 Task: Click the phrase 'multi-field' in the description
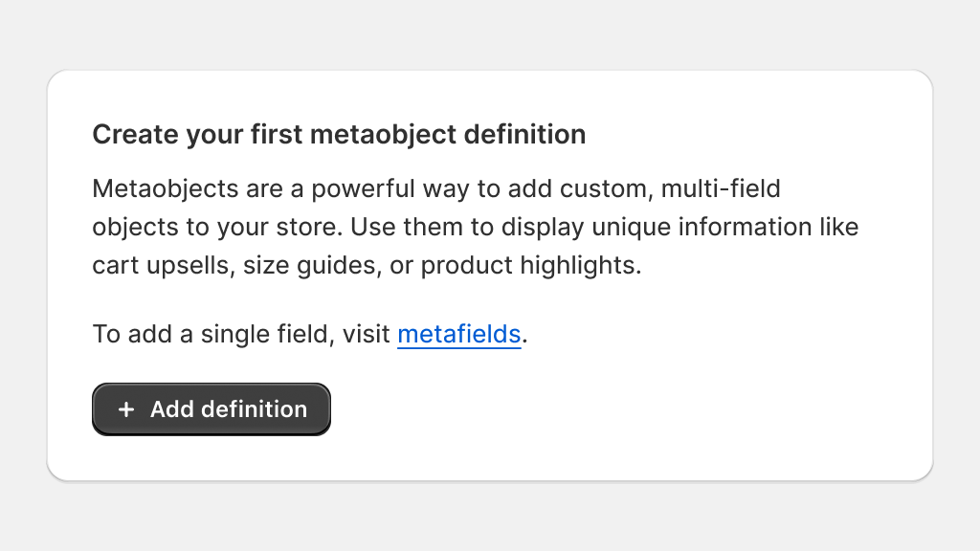(x=721, y=188)
